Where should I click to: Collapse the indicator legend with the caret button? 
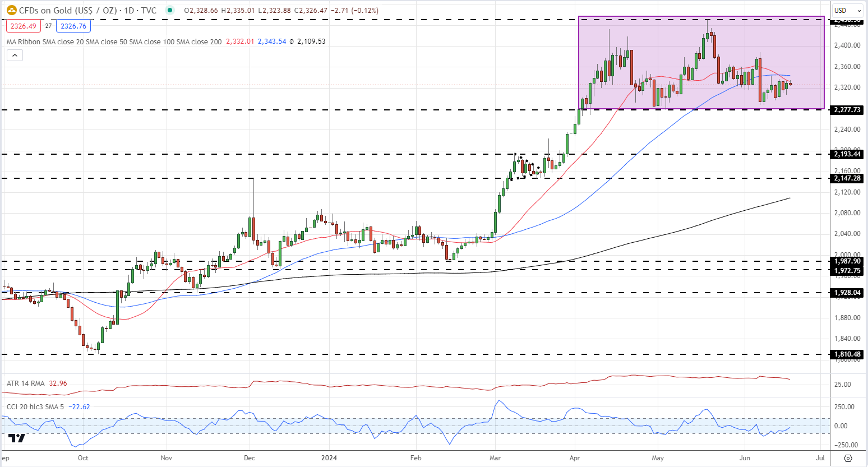(x=15, y=55)
